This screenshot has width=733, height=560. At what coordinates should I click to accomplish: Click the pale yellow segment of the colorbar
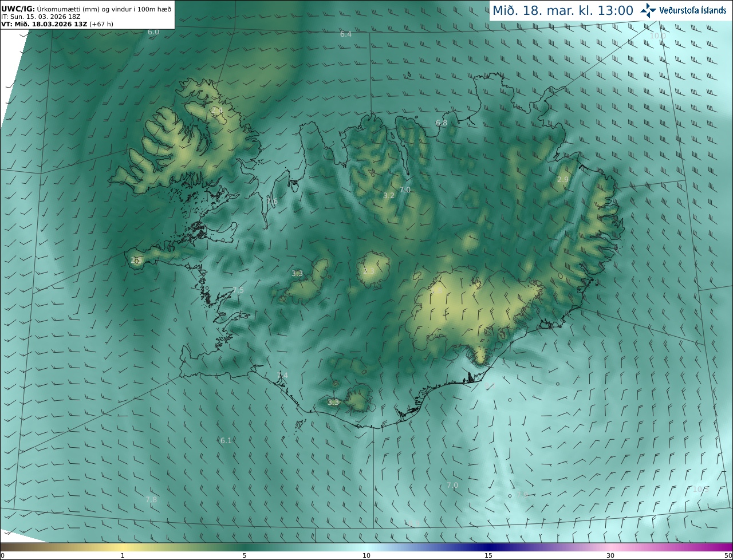point(123,547)
